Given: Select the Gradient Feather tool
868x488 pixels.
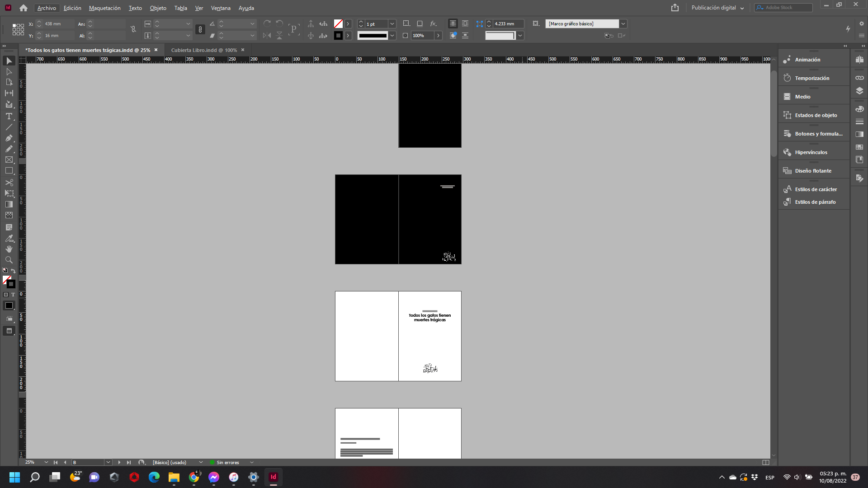Looking at the screenshot, I should pyautogui.click(x=9, y=215).
